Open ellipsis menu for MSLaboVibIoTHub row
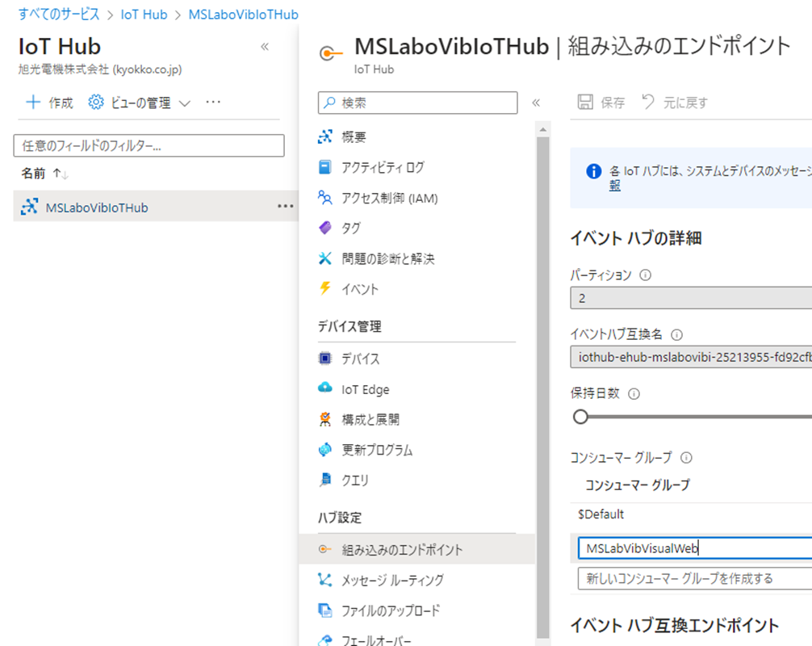 point(286,206)
